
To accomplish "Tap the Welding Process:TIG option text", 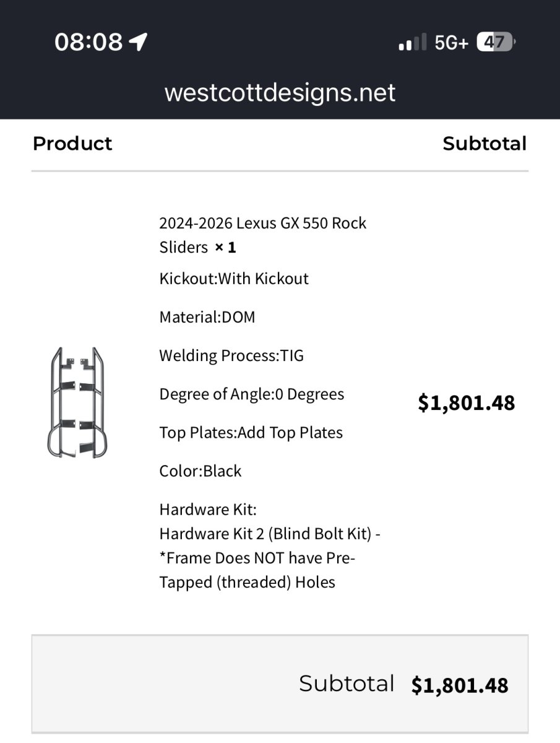I will tap(231, 355).
